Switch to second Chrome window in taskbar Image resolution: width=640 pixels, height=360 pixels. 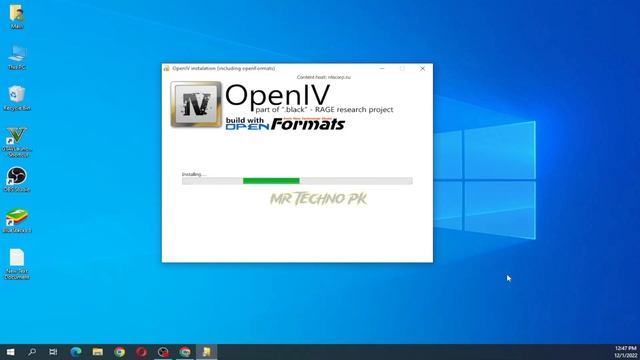point(185,352)
